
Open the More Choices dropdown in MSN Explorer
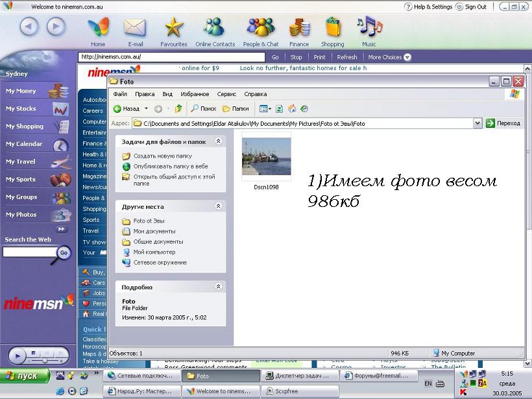pos(389,57)
